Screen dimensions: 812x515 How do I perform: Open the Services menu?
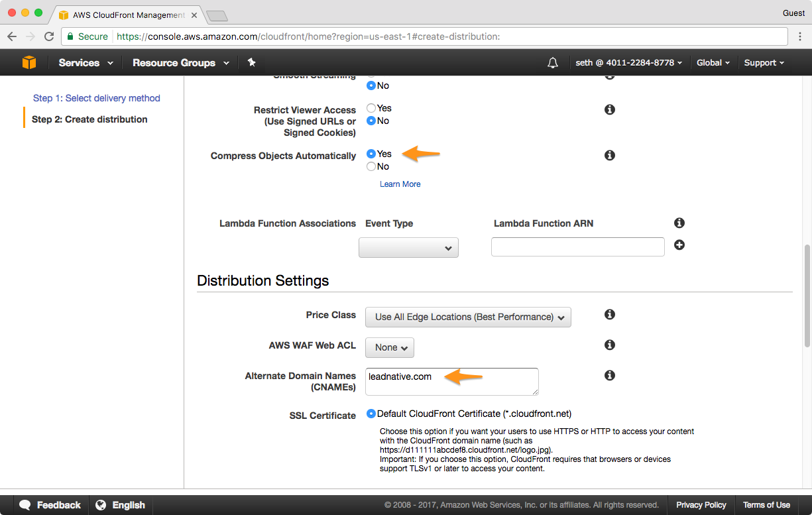(x=86, y=63)
